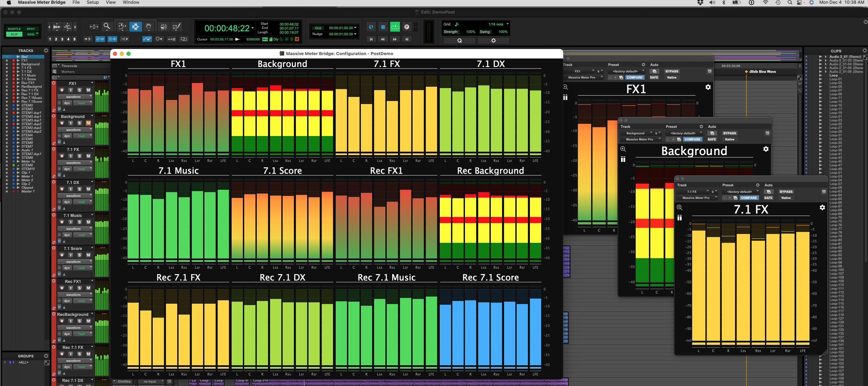Activate the Grabber hand tool

(x=149, y=26)
